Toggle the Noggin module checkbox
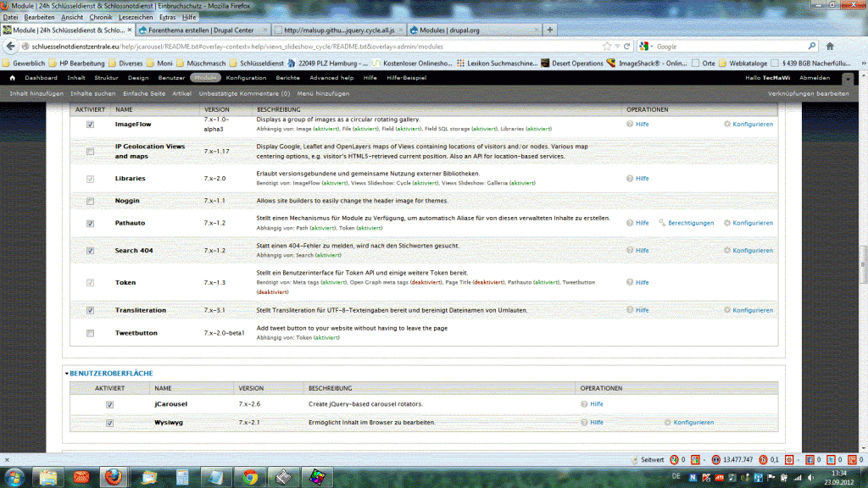Viewport: 868px width, 488px height. 91,201
